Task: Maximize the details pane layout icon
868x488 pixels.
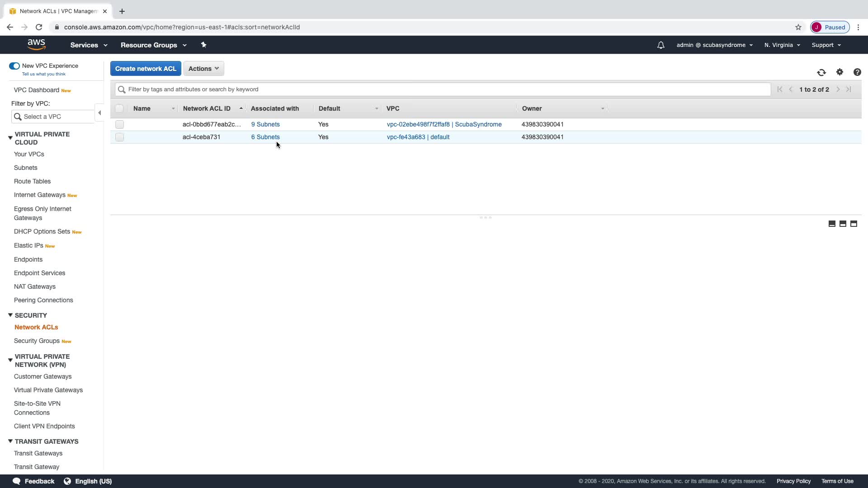Action: pos(854,224)
